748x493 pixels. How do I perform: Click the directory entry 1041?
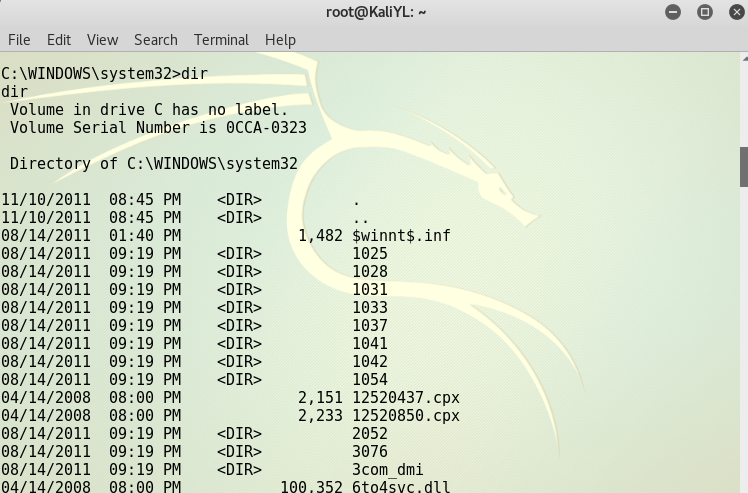370,344
